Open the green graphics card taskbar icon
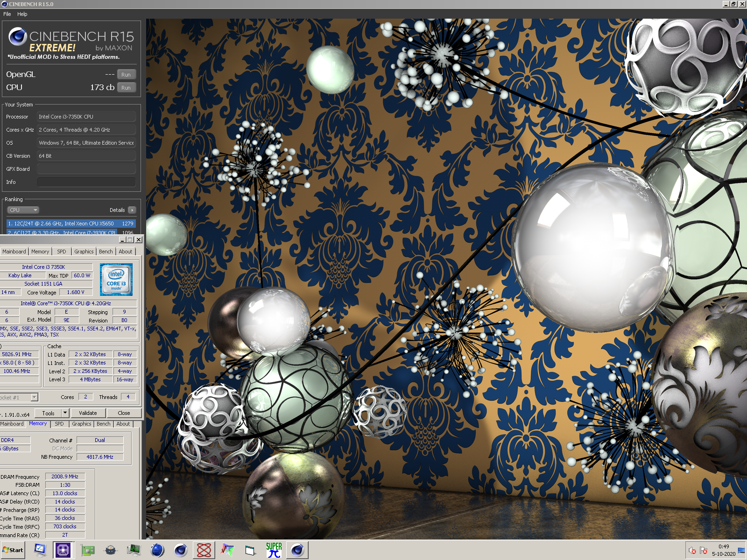The width and height of the screenshot is (747, 560). point(88,551)
